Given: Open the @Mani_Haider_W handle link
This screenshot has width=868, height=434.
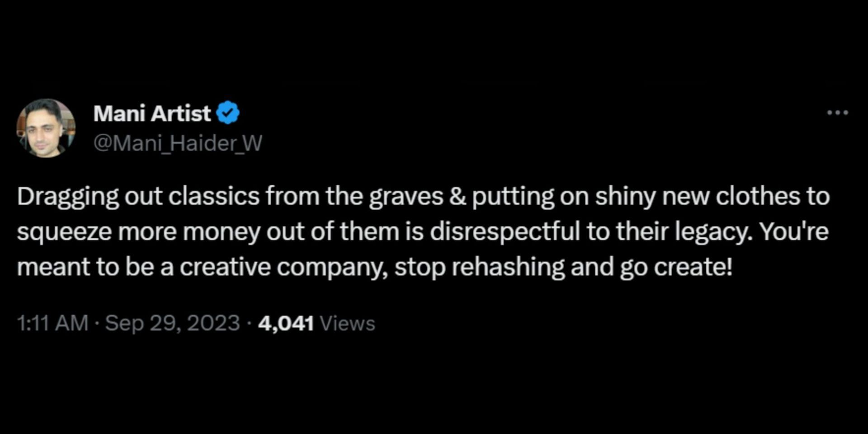Looking at the screenshot, I should point(178,143).
